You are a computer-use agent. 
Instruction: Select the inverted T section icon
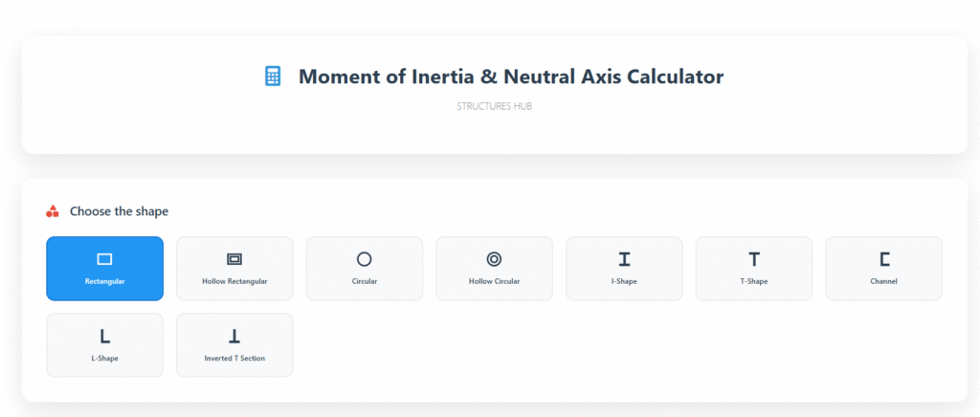coord(234,336)
